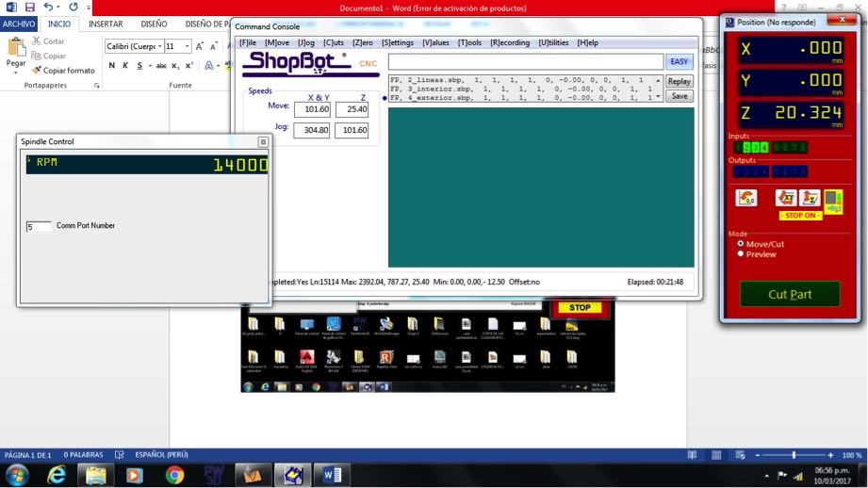
Task: Click the Copiar formato paintbrush
Action: click(63, 71)
